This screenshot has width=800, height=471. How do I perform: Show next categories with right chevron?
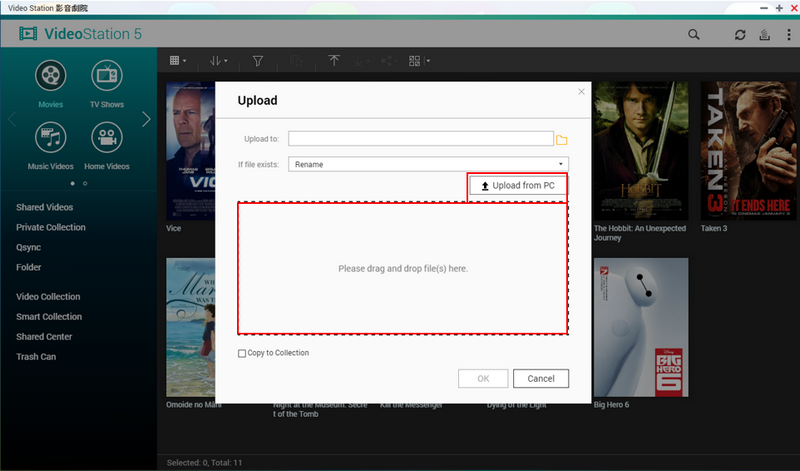(146, 119)
